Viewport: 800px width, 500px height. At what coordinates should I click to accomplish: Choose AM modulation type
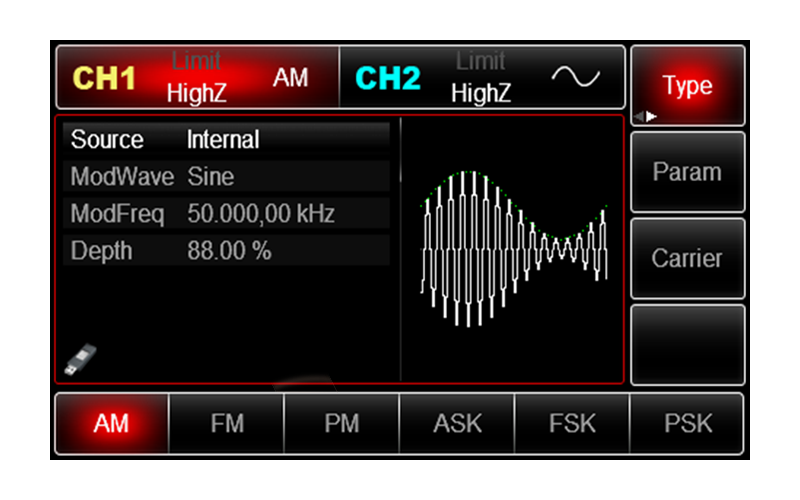tap(111, 423)
